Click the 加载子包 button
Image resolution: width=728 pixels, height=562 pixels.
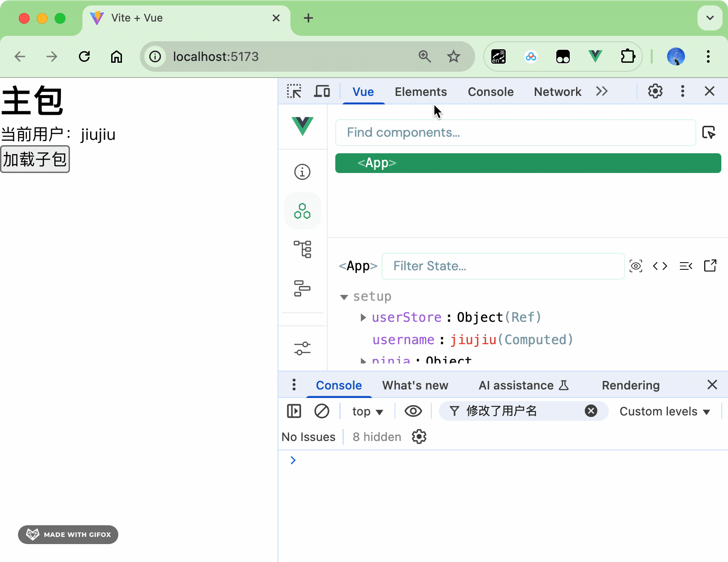35,159
